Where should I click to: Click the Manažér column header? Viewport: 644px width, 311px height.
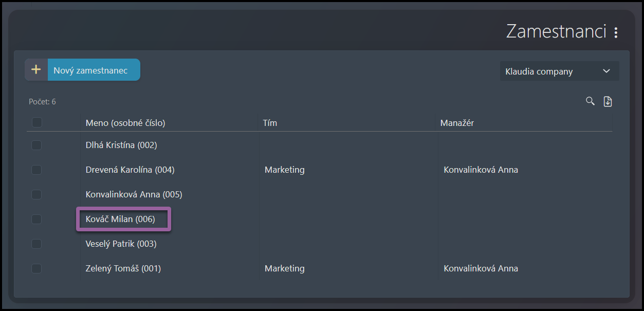coord(456,123)
